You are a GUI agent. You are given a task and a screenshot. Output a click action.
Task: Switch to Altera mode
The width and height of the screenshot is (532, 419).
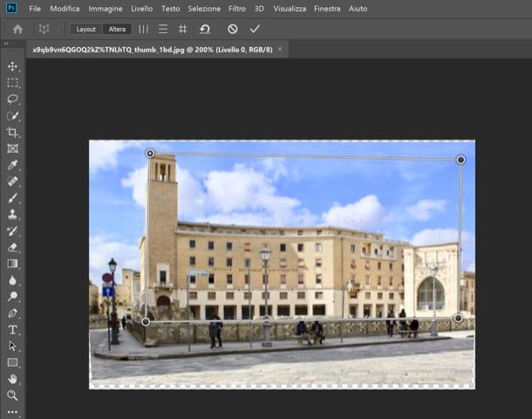(x=117, y=29)
